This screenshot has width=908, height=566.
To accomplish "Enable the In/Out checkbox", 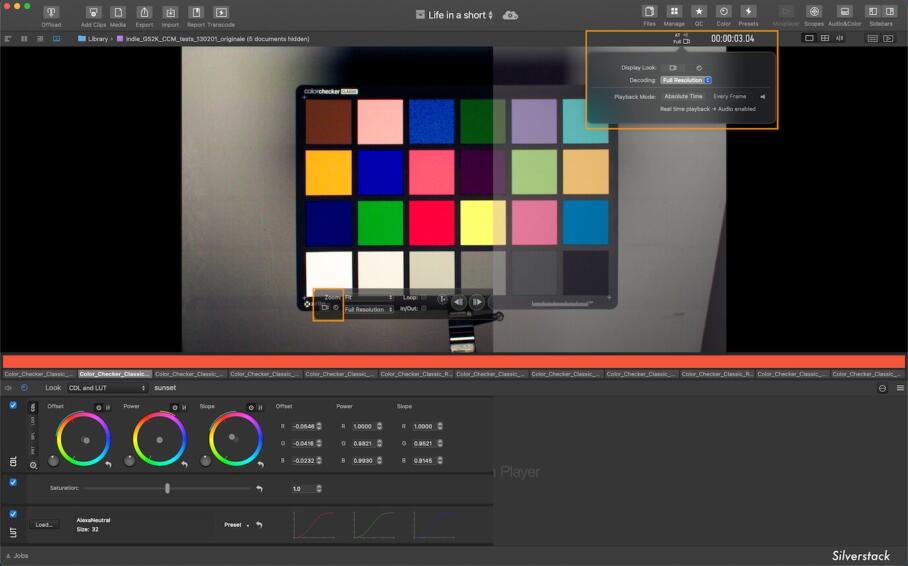I will [424, 308].
